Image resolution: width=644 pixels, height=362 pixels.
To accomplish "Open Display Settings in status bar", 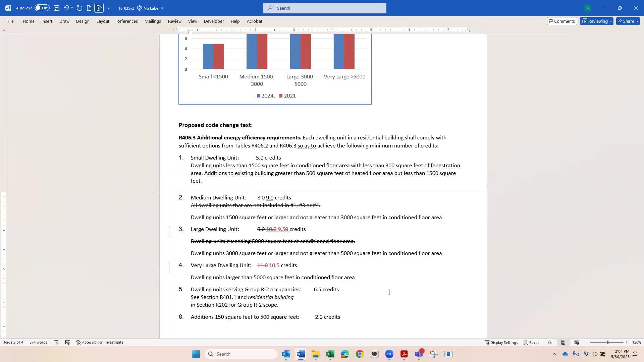I will tap(501, 342).
